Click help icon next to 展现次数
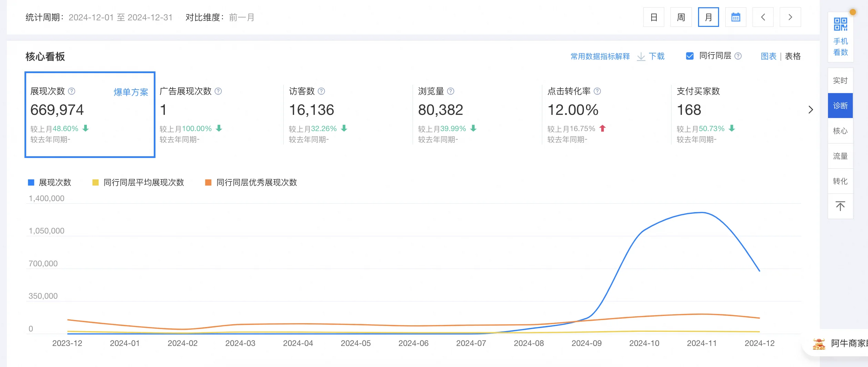868x367 pixels. pyautogui.click(x=72, y=91)
